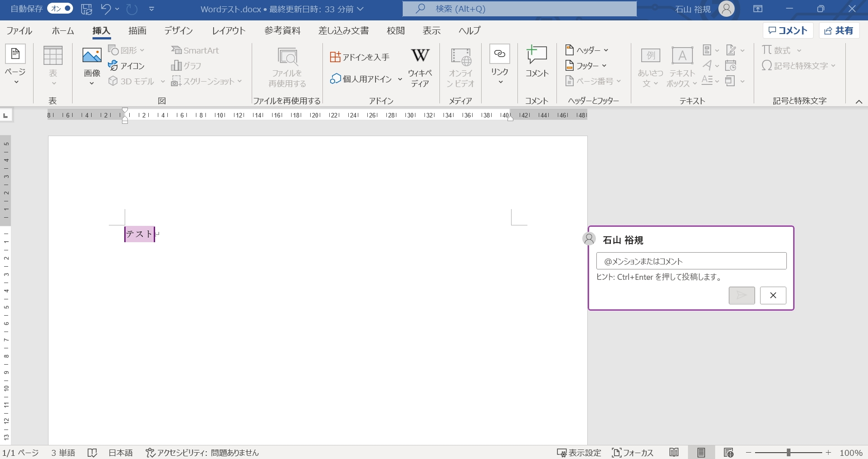The width and height of the screenshot is (868, 459).
Task: Switch to the デザイン tab
Action: [179, 30]
